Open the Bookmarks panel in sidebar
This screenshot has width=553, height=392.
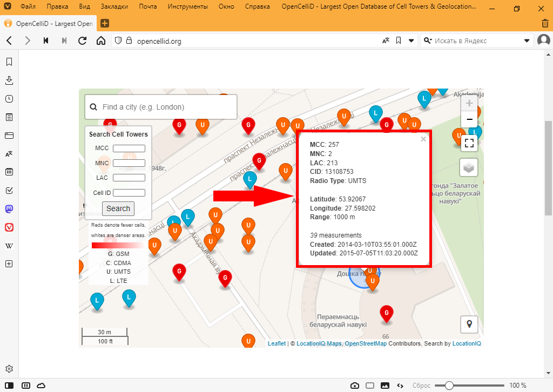point(9,62)
